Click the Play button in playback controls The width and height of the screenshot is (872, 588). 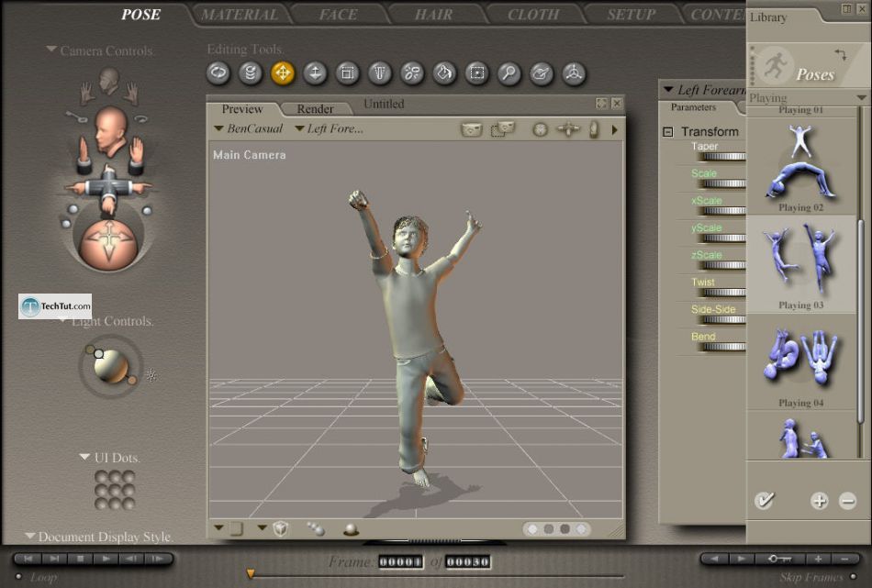coord(106,559)
